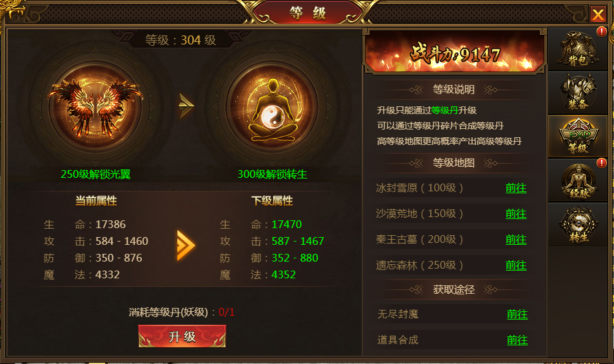
Task: Go to 沙漠荒地 (150级) map via 前往
Action: tap(516, 214)
